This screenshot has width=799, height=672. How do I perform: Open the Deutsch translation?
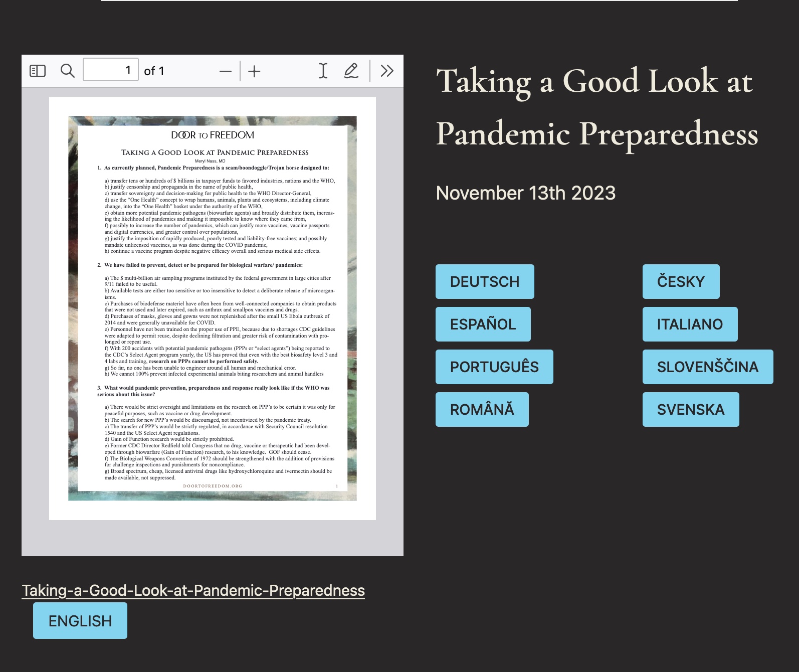484,282
